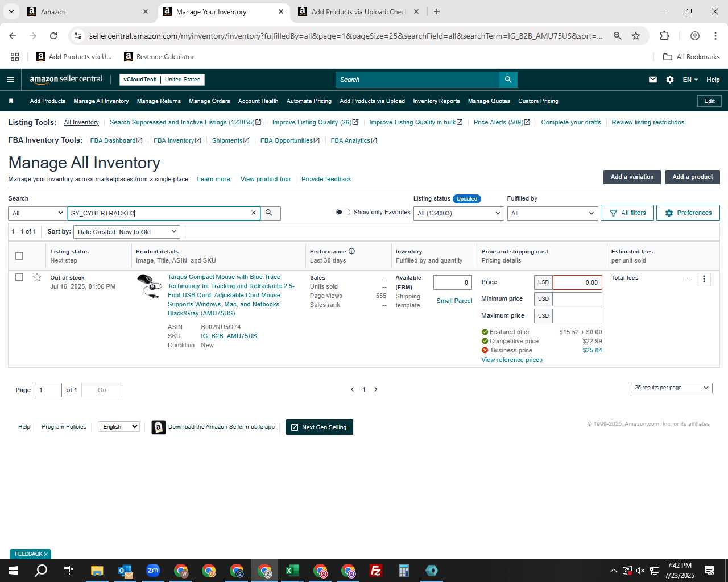The width and height of the screenshot is (728, 582).
Task: Open Manage Returns menu item
Action: point(159,101)
